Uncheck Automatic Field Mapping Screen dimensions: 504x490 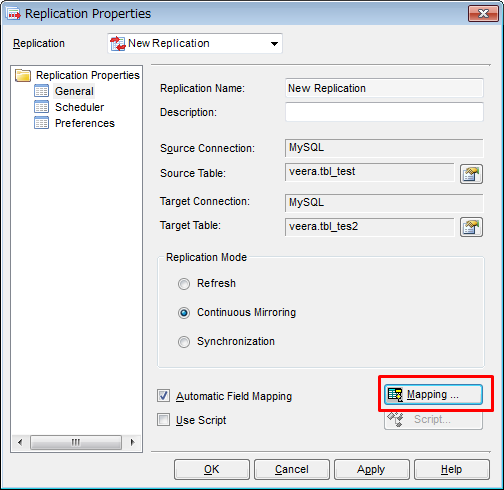coord(163,396)
